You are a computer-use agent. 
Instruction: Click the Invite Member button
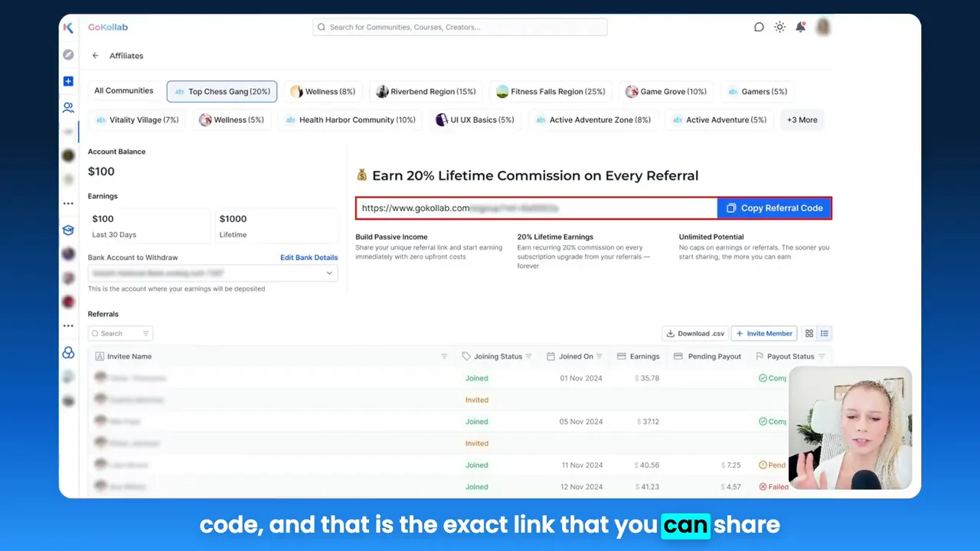click(x=763, y=334)
